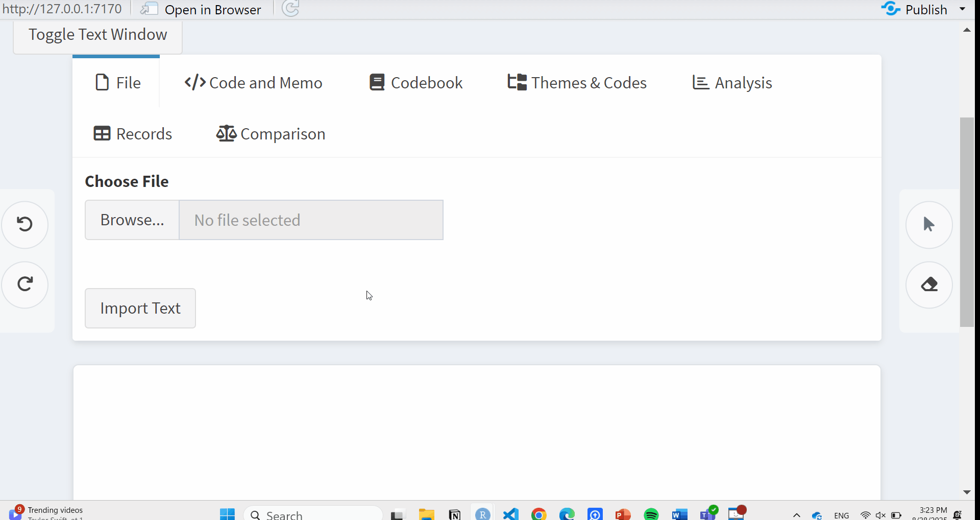
Task: Open the File tab
Action: coord(117,82)
